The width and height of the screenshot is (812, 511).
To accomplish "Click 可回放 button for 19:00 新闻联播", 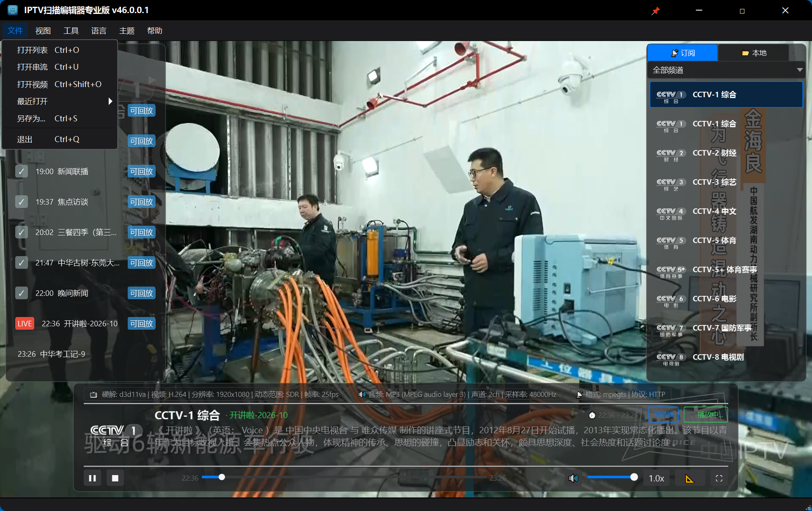I will pyautogui.click(x=141, y=171).
